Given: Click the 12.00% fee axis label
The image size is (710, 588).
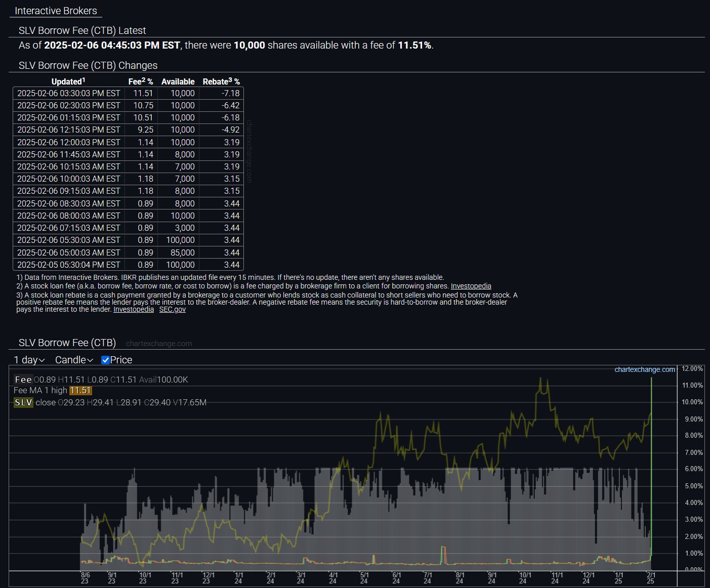Looking at the screenshot, I should (x=692, y=368).
